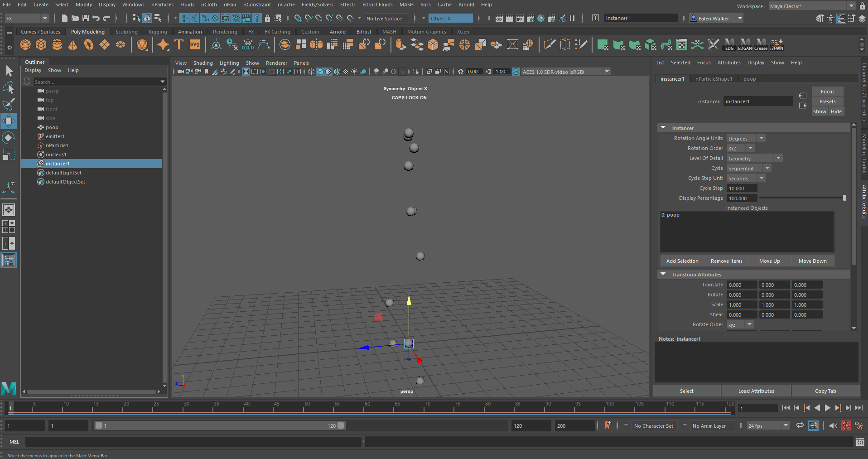Toggle the viewport grid display
The width and height of the screenshot is (868, 459).
click(246, 72)
